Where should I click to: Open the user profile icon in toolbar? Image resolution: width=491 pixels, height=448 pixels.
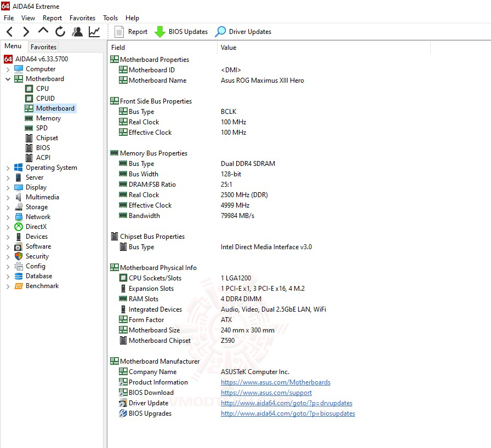click(77, 32)
